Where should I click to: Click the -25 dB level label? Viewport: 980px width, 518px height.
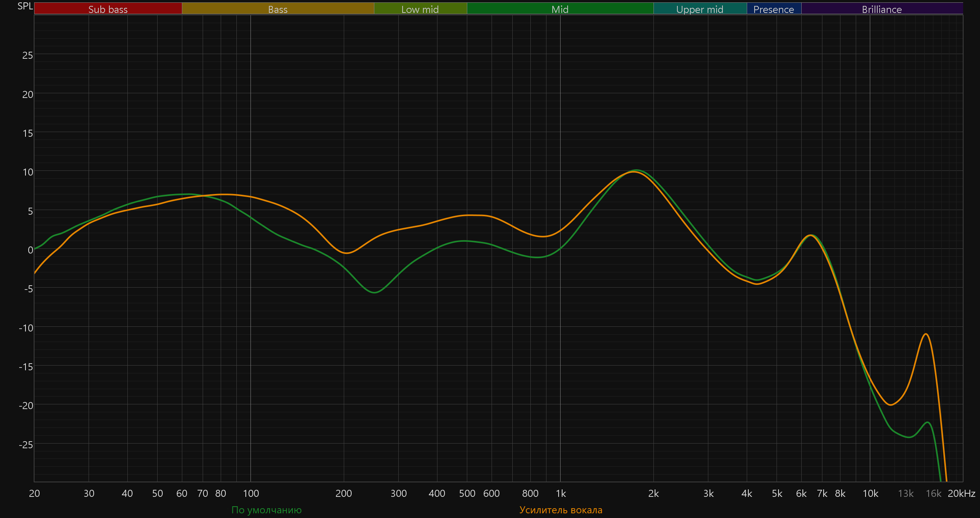(x=26, y=445)
